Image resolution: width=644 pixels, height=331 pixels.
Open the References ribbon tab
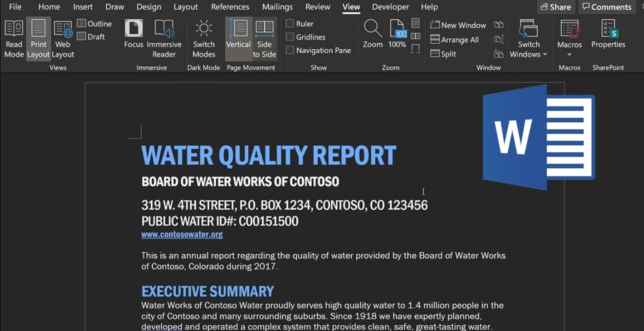(230, 7)
